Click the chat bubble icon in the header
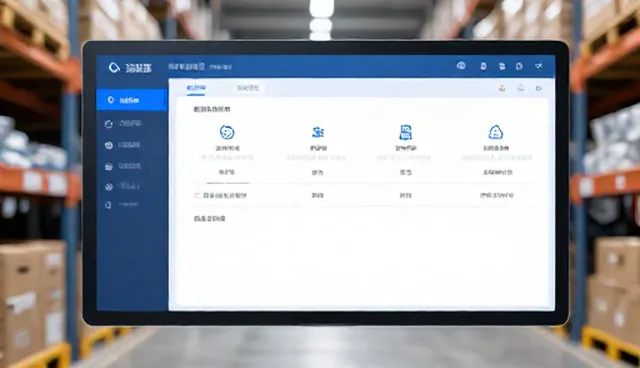Image resolution: width=640 pixels, height=368 pixels. point(519,66)
